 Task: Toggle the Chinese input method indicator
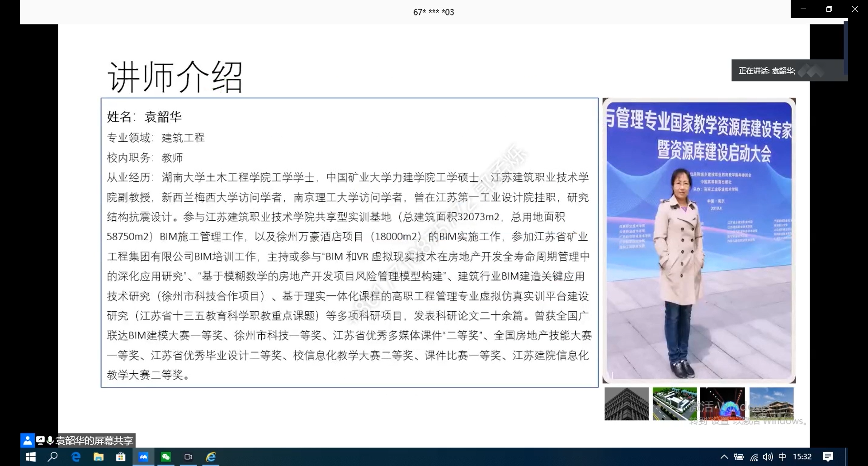tap(782, 457)
